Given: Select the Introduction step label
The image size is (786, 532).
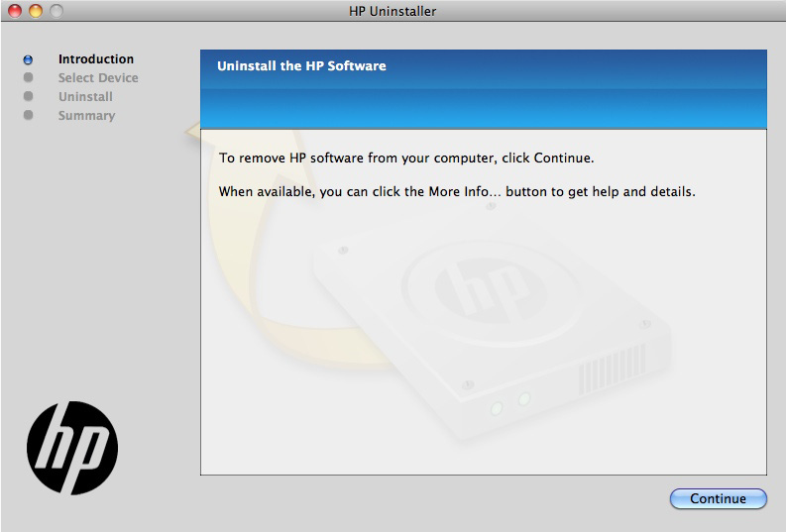Looking at the screenshot, I should pyautogui.click(x=95, y=59).
